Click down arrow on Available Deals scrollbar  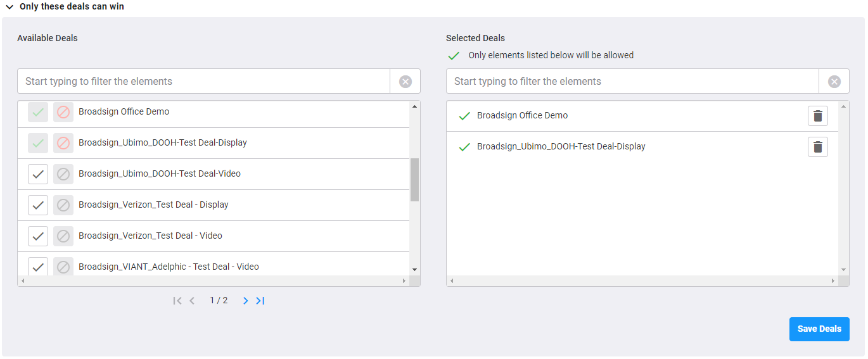coord(415,270)
